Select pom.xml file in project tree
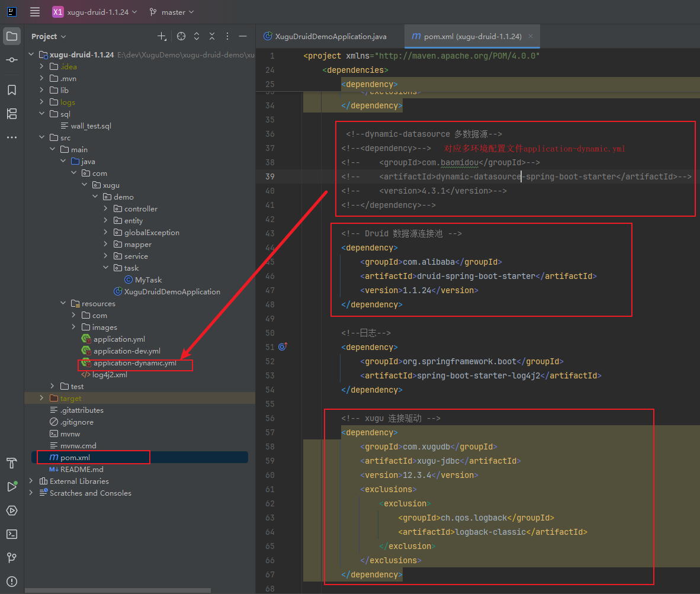 coord(75,457)
